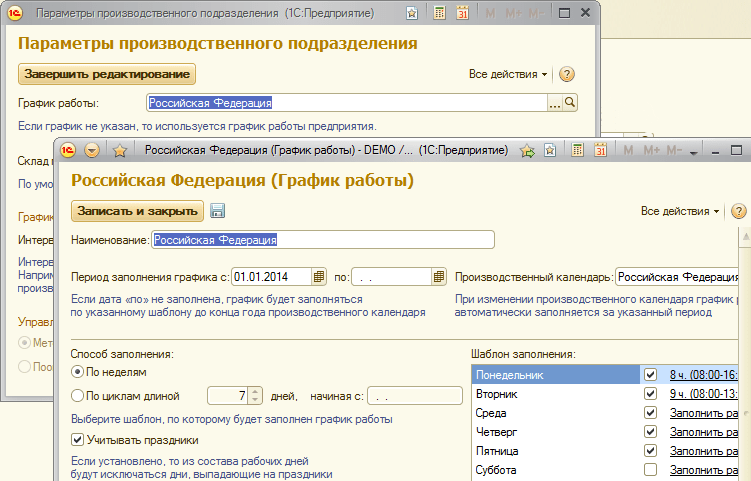Toggle Пятница checkbox in template
The width and height of the screenshot is (751, 481).
coord(650,451)
